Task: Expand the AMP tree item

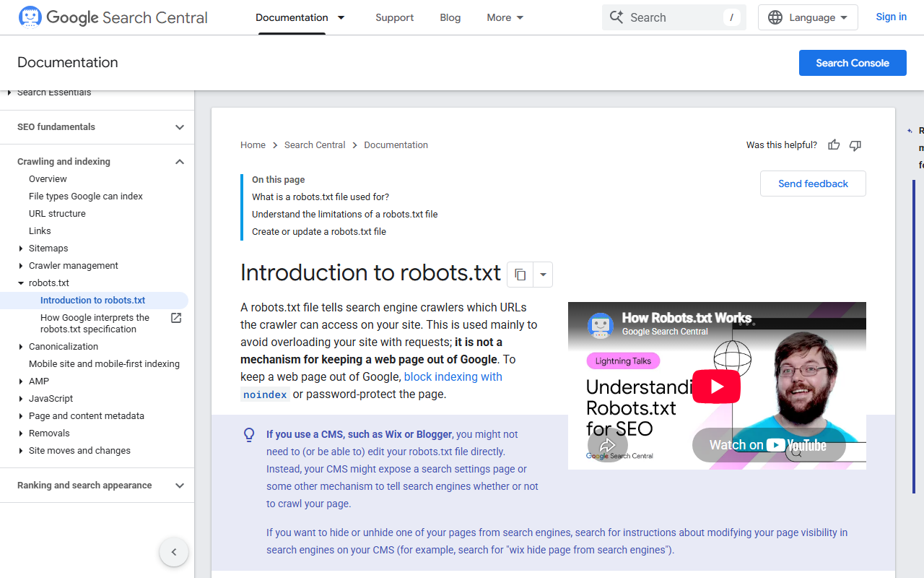Action: point(21,381)
